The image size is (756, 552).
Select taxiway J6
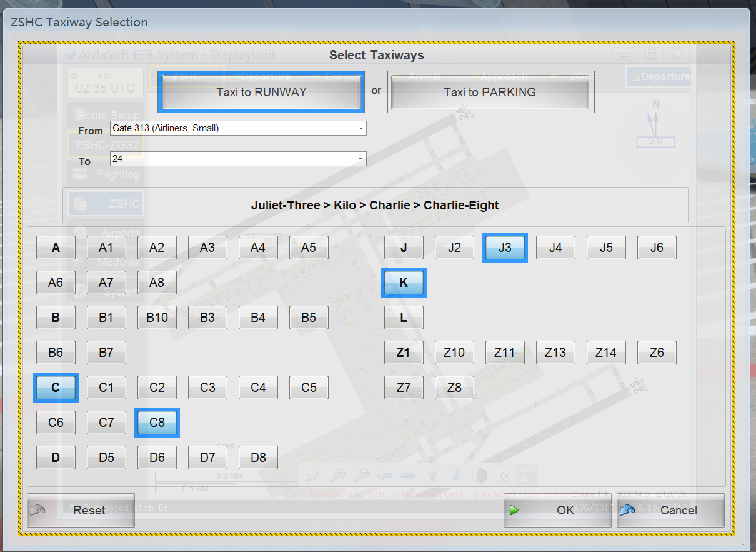657,248
